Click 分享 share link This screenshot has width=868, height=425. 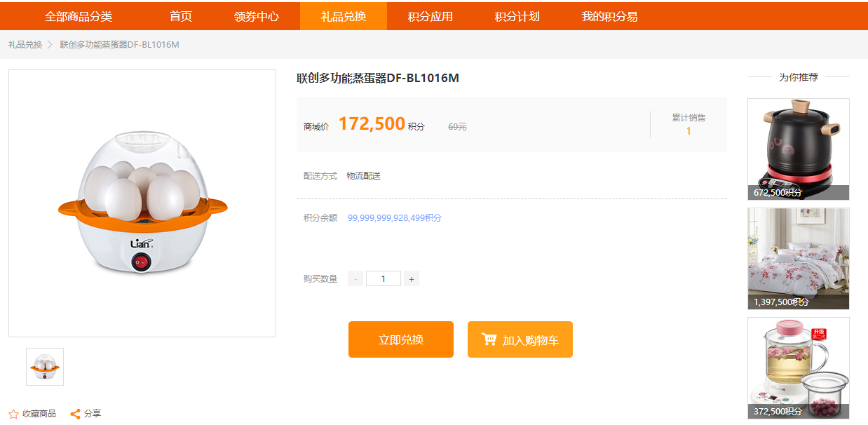pos(93,414)
